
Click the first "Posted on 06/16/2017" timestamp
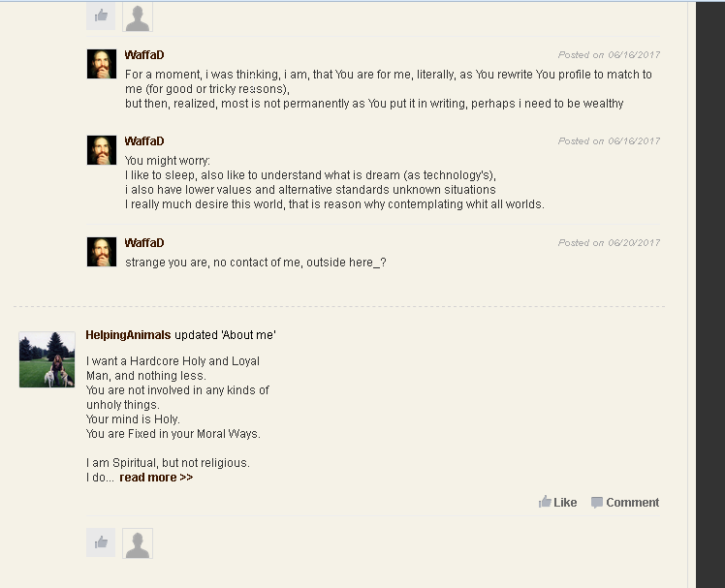click(x=609, y=55)
